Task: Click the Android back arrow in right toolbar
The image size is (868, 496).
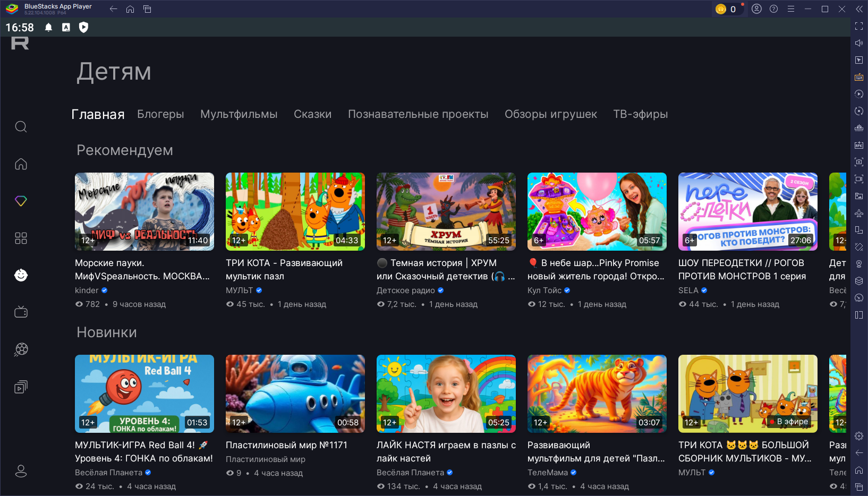Action: click(859, 453)
